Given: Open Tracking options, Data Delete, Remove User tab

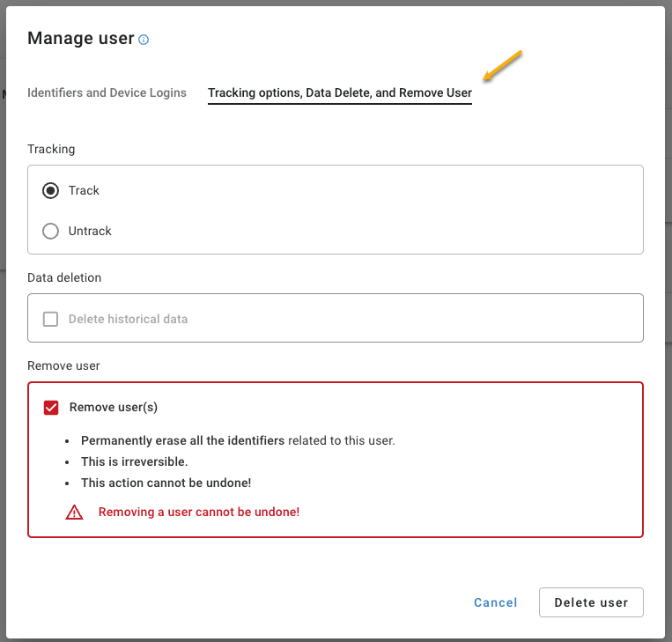Looking at the screenshot, I should [340, 92].
